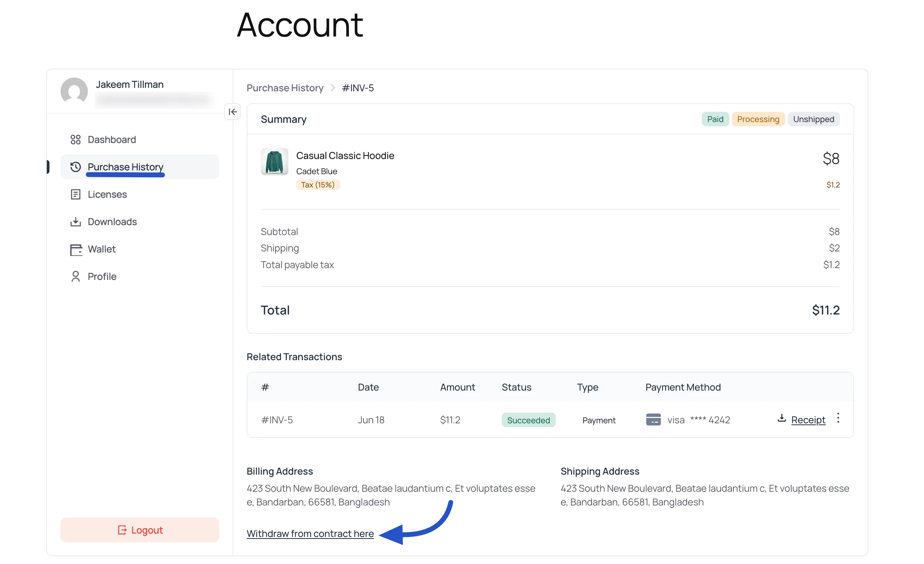924x564 pixels.
Task: Click the Processing status badge
Action: [758, 119]
